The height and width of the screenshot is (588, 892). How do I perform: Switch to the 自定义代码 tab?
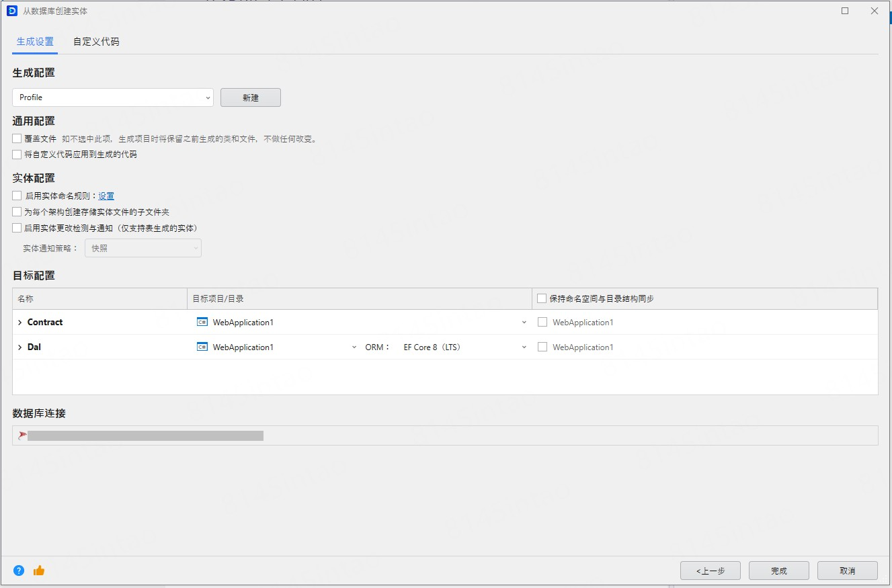click(96, 42)
